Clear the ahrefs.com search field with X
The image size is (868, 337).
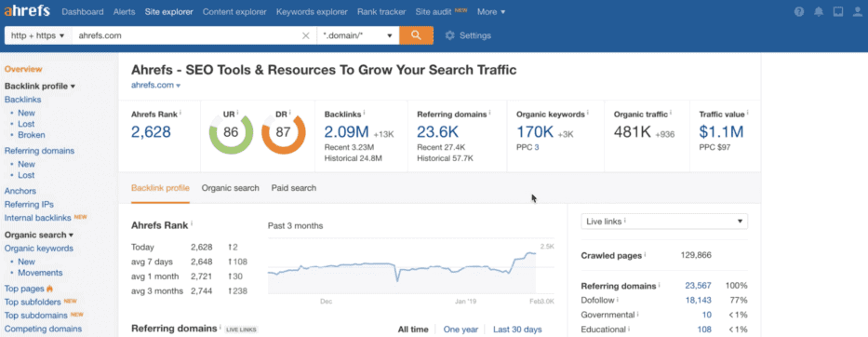coord(305,35)
